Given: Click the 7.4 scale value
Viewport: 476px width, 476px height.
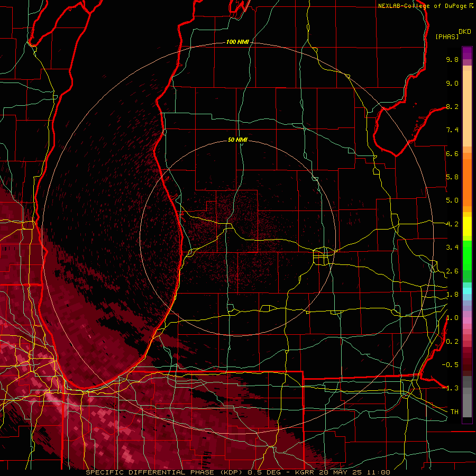Looking at the screenshot, I should click(x=452, y=130).
